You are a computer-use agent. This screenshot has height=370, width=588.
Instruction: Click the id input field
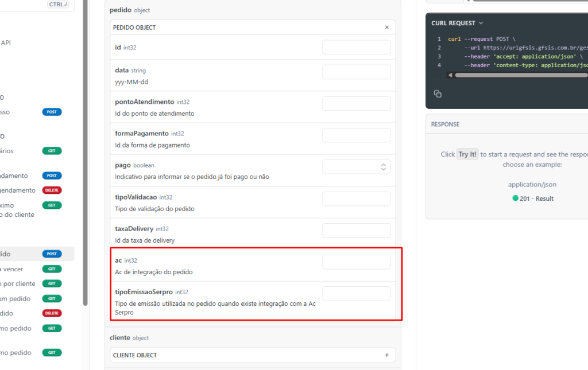pos(356,47)
